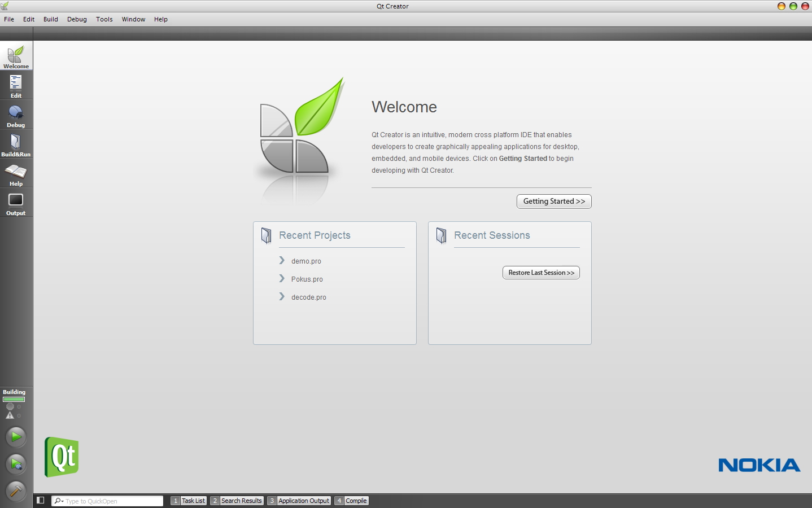Open the Application Output pane
Viewport: 812px width, 508px height.
point(299,501)
